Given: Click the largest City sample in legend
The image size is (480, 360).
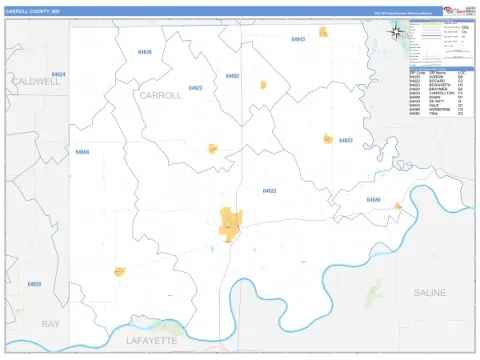Looking at the screenshot, I should tap(465, 27).
